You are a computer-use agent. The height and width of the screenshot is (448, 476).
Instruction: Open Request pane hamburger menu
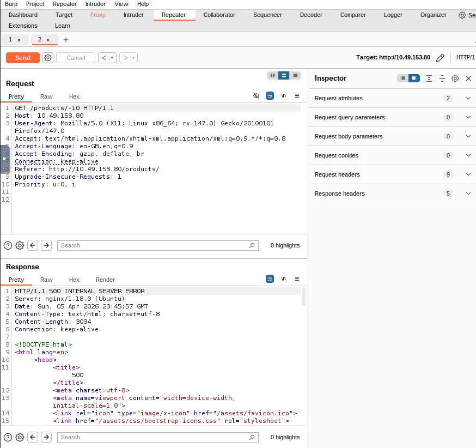tap(297, 95)
